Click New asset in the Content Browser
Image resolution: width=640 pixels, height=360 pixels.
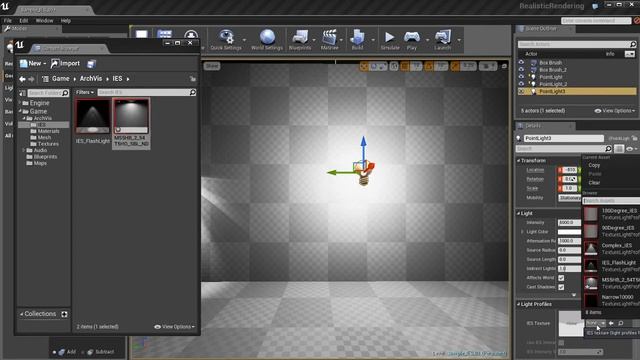(x=33, y=63)
